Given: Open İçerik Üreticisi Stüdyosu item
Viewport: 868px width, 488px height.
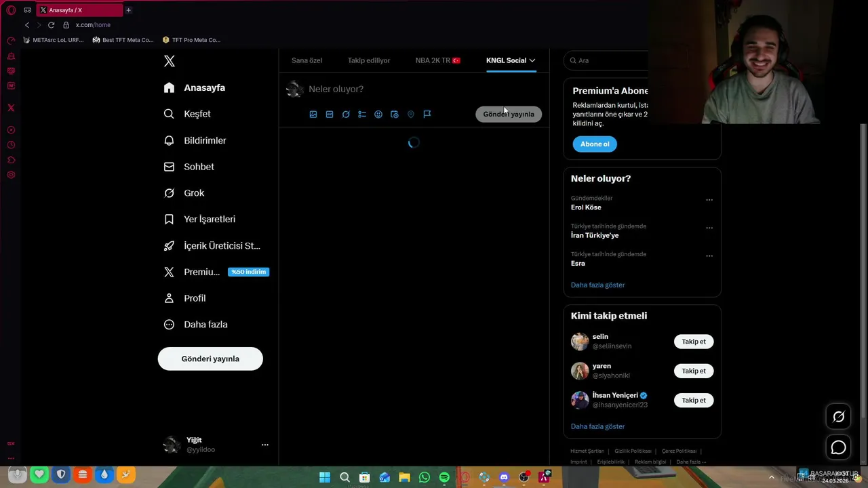Looking at the screenshot, I should click(x=212, y=246).
